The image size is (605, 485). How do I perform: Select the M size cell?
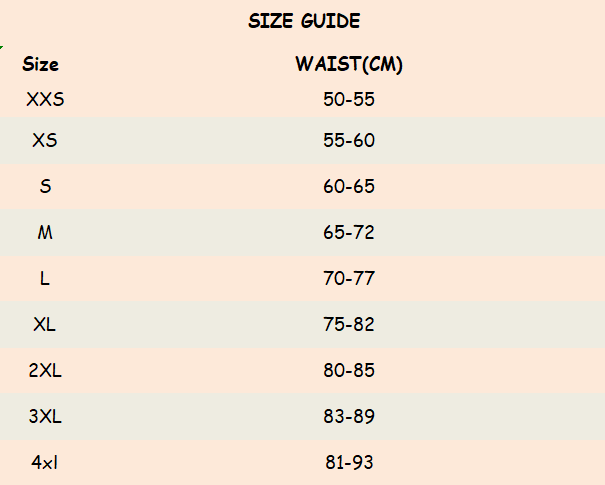tap(45, 232)
